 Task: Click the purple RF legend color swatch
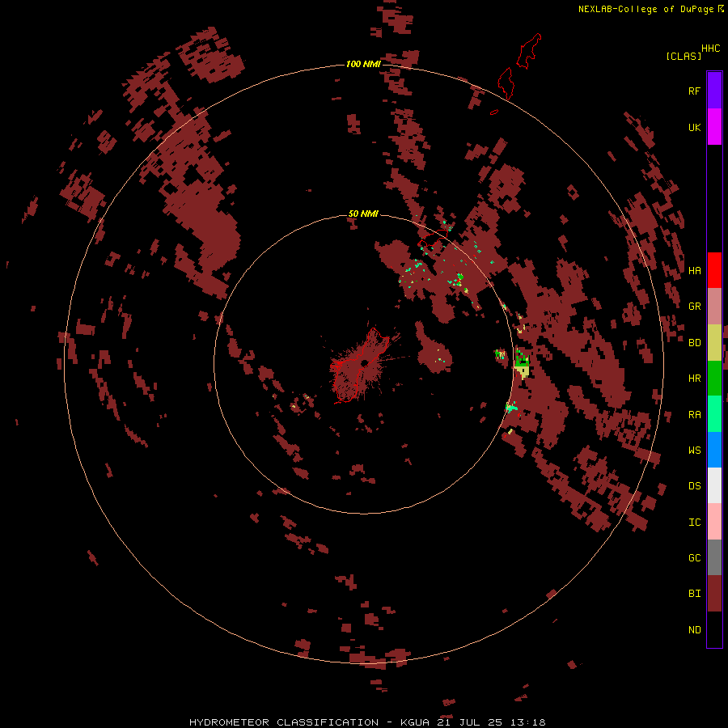coord(714,91)
